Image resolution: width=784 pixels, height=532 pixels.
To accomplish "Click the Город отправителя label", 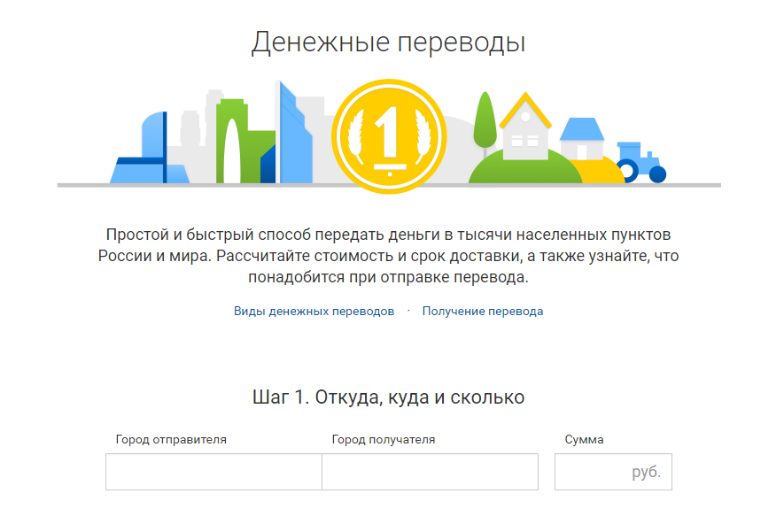I will (171, 439).
